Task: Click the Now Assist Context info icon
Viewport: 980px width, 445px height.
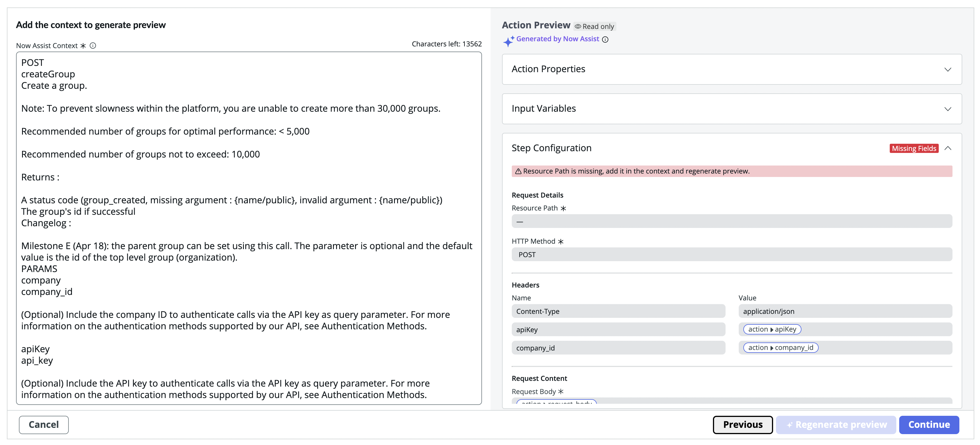Action: (93, 46)
